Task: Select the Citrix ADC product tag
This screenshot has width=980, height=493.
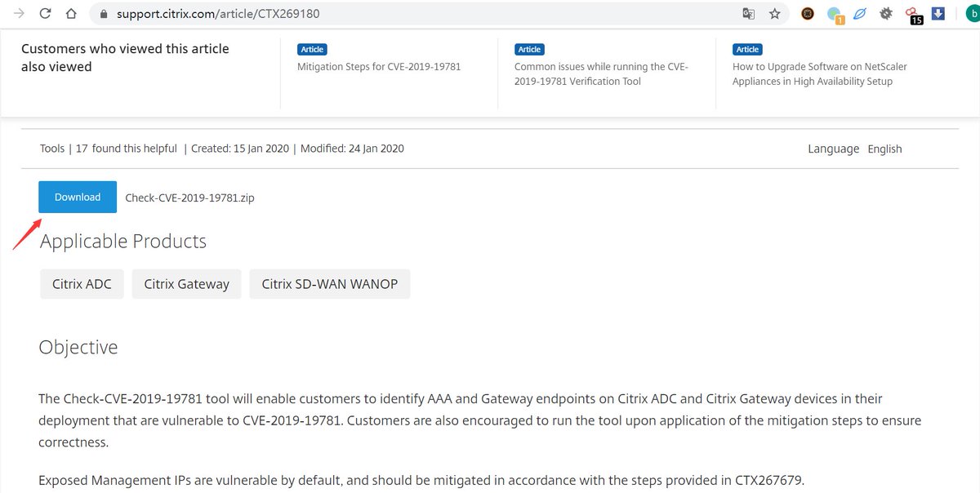Action: pos(82,284)
